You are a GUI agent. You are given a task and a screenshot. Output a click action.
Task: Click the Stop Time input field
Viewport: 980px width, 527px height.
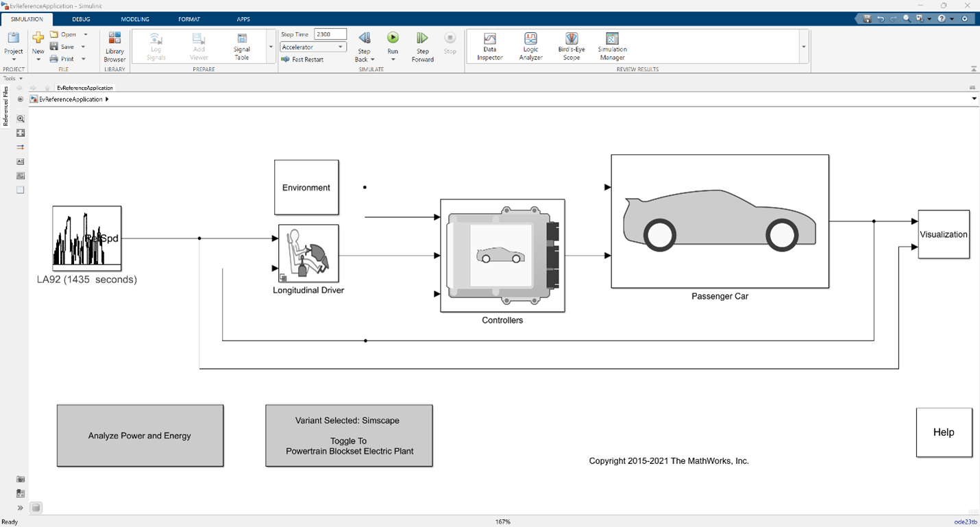click(330, 34)
